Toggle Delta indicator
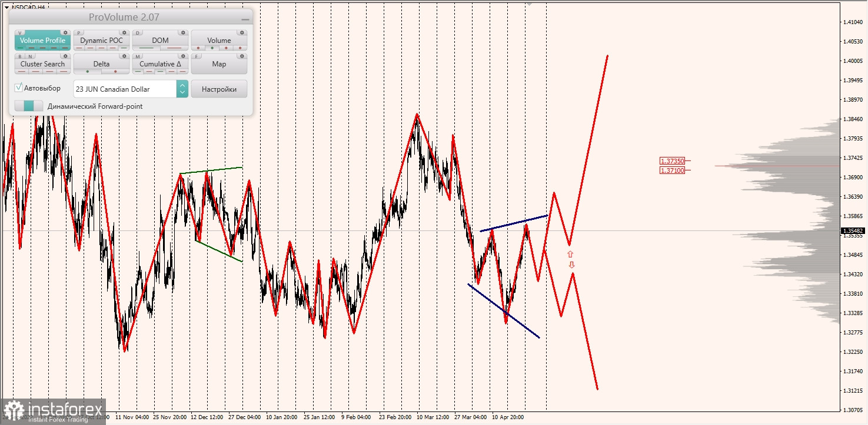Screen dimensions: 868x425 pyautogui.click(x=101, y=64)
